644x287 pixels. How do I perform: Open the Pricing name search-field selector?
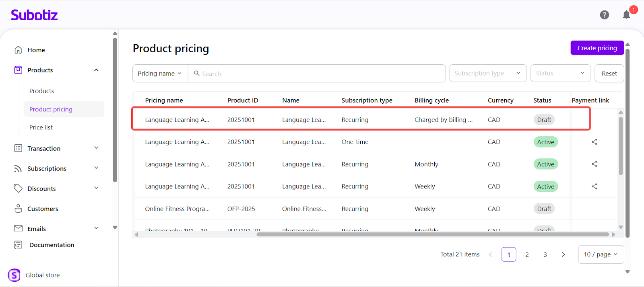tap(160, 74)
